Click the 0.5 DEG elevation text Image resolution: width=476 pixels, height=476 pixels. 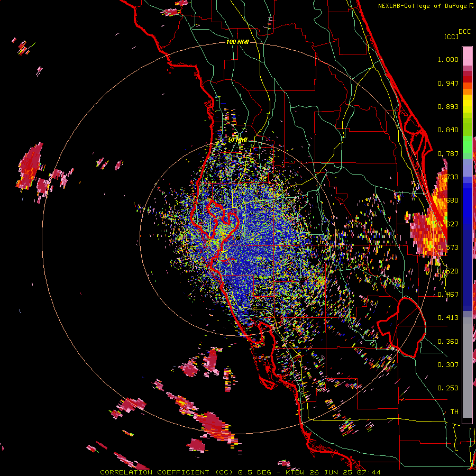(x=255, y=472)
